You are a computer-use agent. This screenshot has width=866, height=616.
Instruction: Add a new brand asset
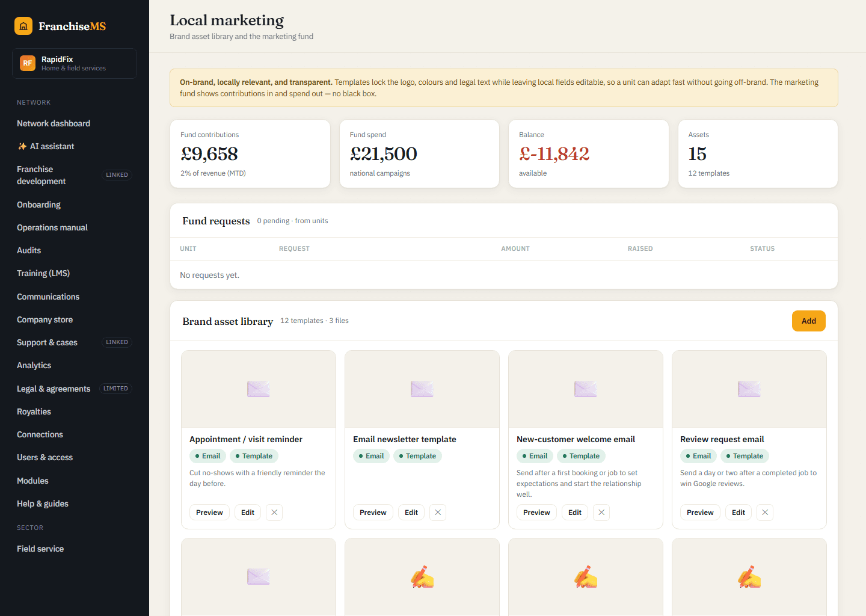(809, 321)
